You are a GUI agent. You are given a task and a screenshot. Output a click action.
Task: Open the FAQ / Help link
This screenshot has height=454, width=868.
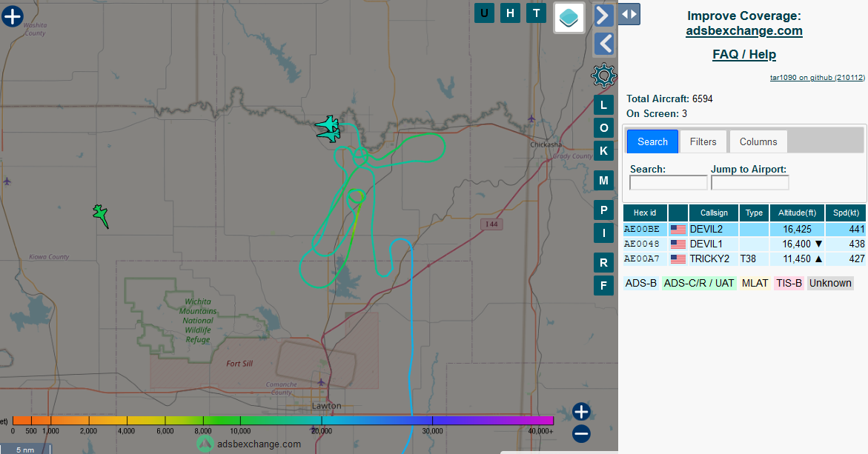pos(744,54)
